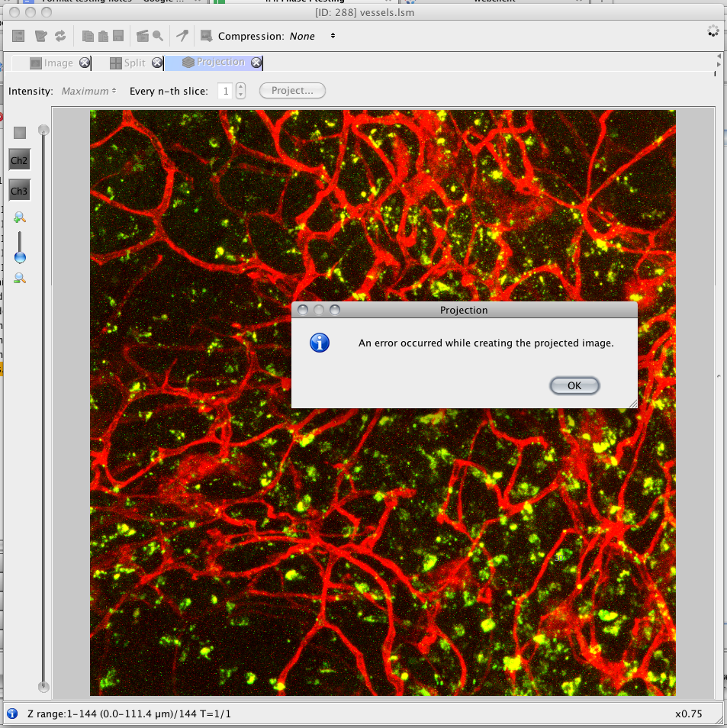The image size is (727, 728).
Task: Toggle channel Ch2 on or off
Action: (20, 161)
